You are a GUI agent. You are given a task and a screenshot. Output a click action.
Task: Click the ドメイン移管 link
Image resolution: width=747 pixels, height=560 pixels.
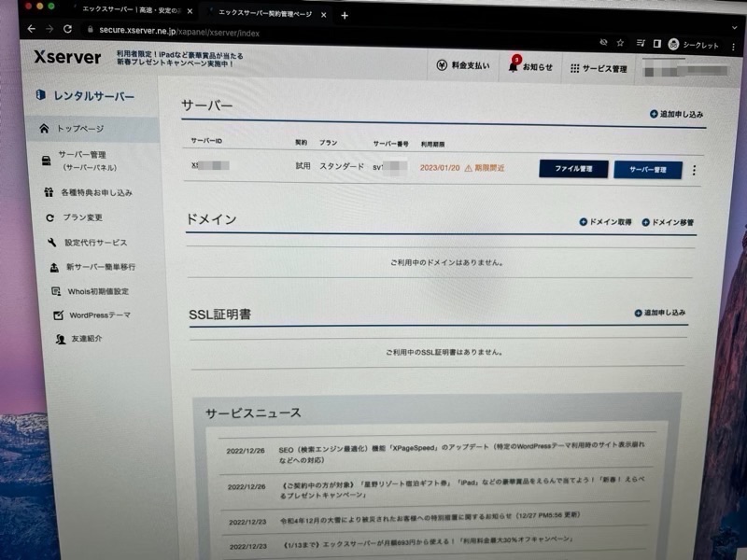point(668,222)
